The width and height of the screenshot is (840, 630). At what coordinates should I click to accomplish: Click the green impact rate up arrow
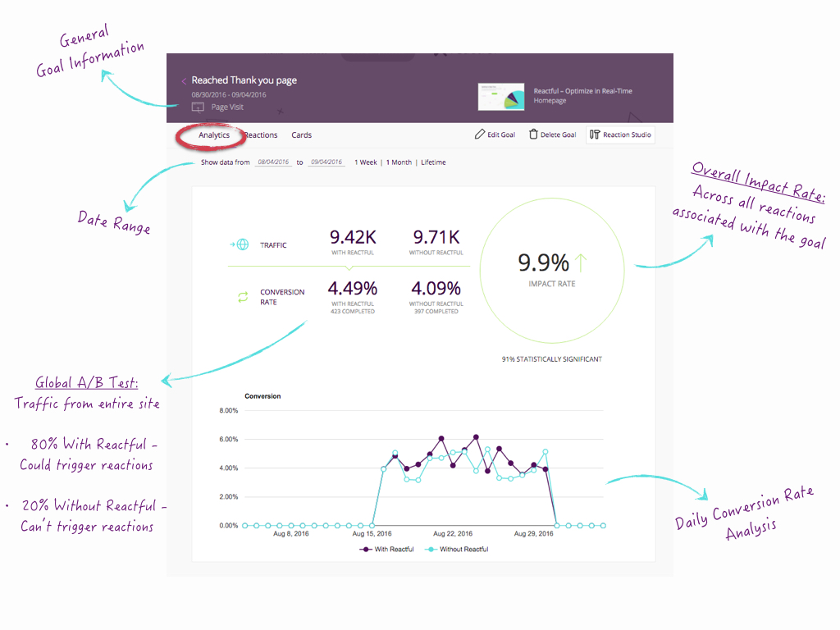pyautogui.click(x=581, y=262)
